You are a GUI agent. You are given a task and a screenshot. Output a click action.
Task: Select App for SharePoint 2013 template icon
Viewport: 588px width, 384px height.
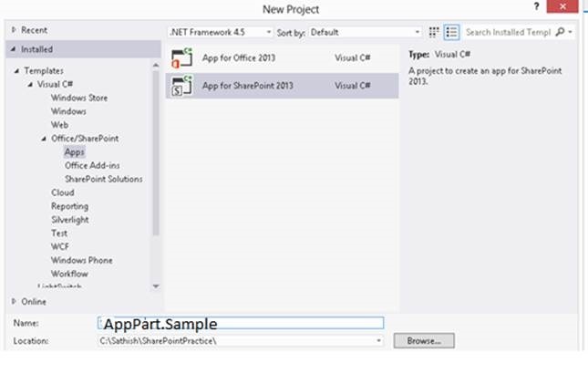pyautogui.click(x=182, y=86)
